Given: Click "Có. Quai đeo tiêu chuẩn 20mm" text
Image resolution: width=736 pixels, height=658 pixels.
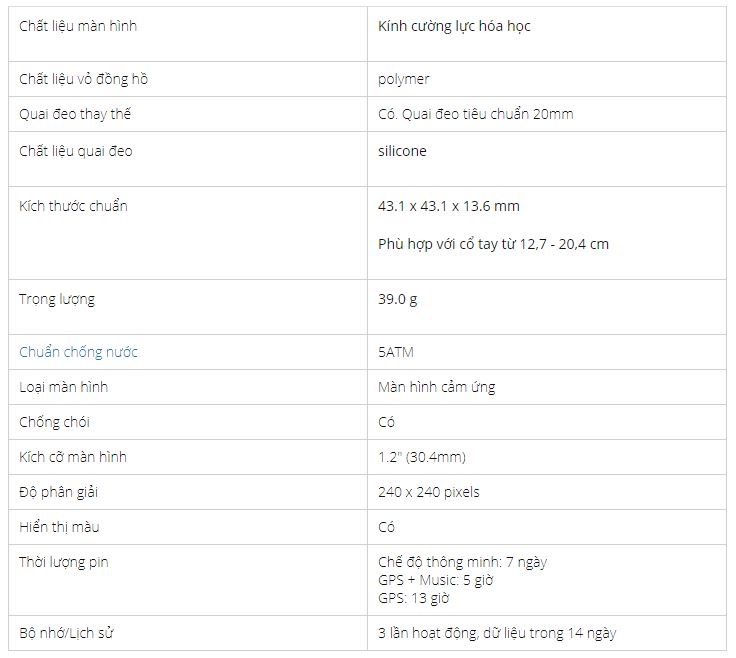Looking at the screenshot, I should point(476,114).
